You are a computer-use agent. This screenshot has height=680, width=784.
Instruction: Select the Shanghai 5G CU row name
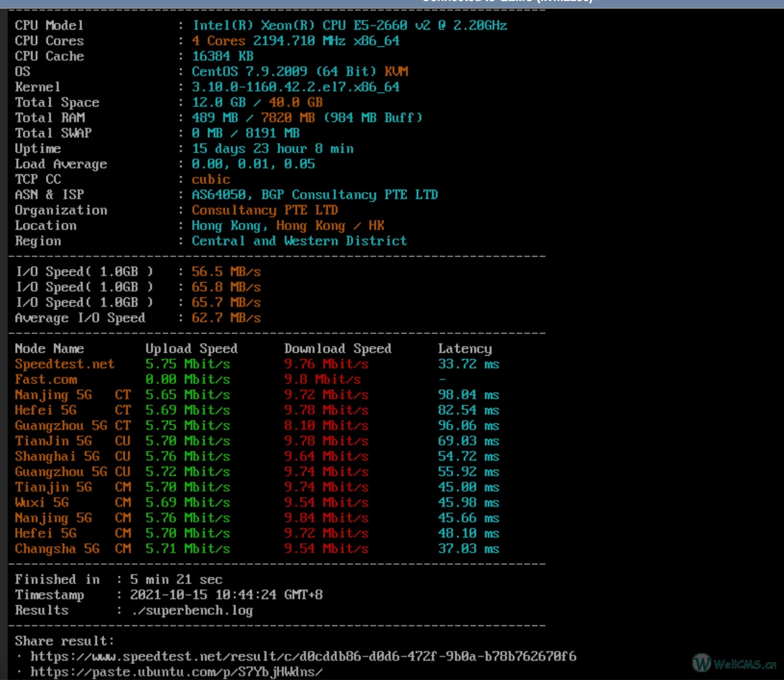72,456
